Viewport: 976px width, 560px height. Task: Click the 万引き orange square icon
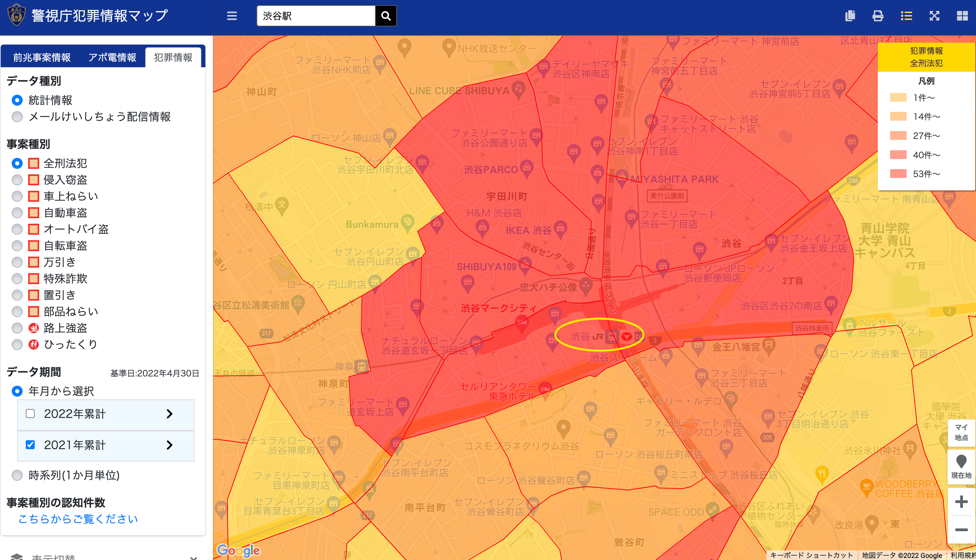click(33, 262)
